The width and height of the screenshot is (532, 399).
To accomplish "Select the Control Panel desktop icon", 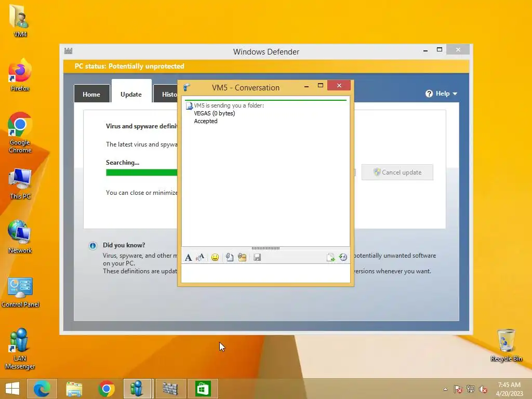I will [x=20, y=292].
